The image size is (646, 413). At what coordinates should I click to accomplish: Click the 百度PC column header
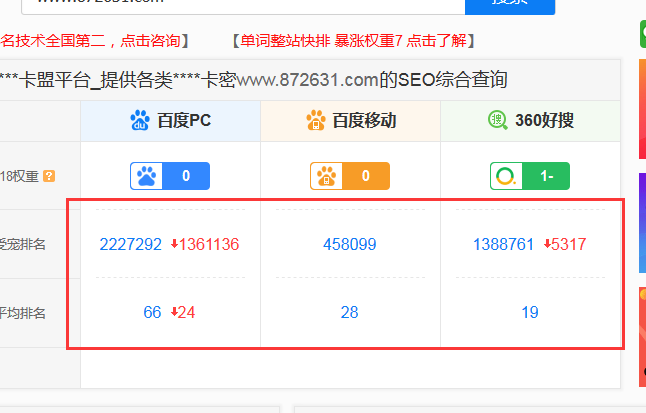[171, 121]
